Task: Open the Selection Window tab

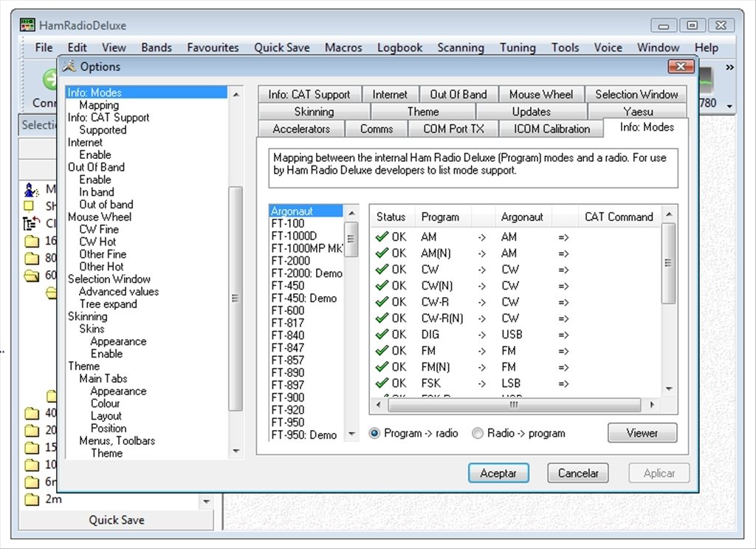Action: click(x=636, y=95)
